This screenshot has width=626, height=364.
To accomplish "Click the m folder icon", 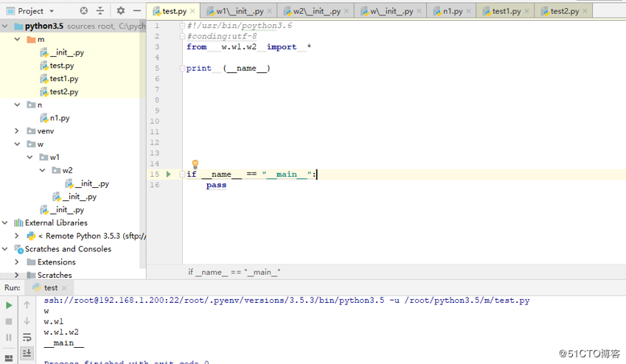I will tap(31, 39).
